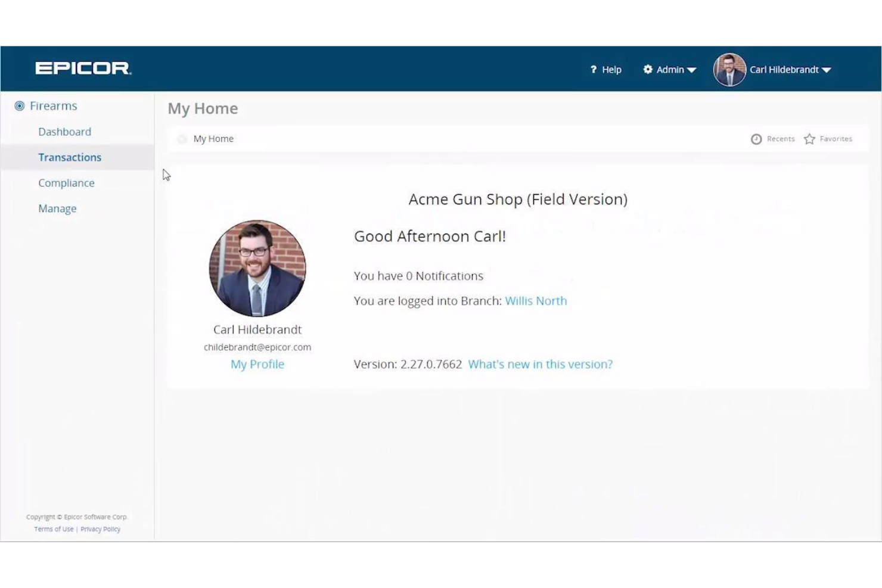The width and height of the screenshot is (882, 588).
Task: Click the Willis North branch link
Action: tap(536, 301)
